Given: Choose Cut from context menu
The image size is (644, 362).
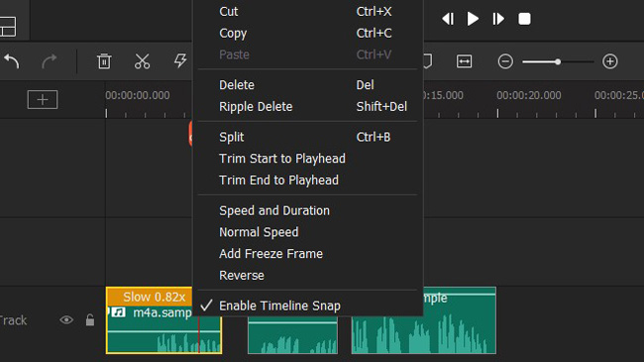Looking at the screenshot, I should tap(308, 12).
